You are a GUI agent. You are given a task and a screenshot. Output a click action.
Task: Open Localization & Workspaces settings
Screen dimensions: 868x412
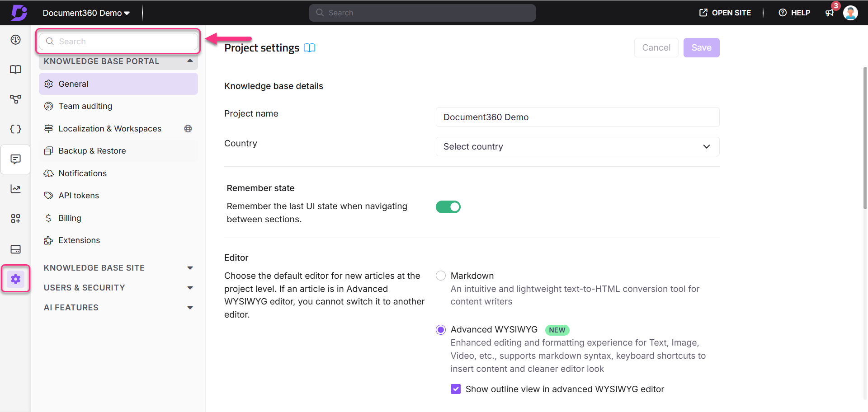tap(118, 129)
